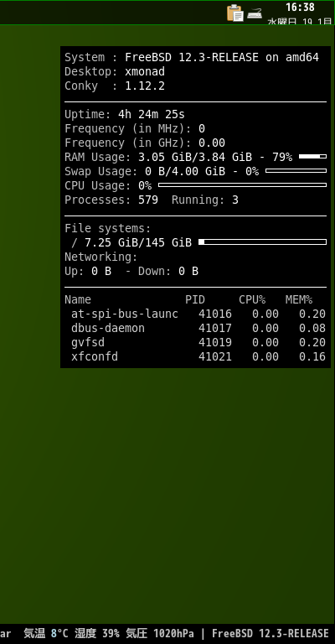The image size is (335, 644).
Task: Click the MEM% column header
Action: [299, 300]
